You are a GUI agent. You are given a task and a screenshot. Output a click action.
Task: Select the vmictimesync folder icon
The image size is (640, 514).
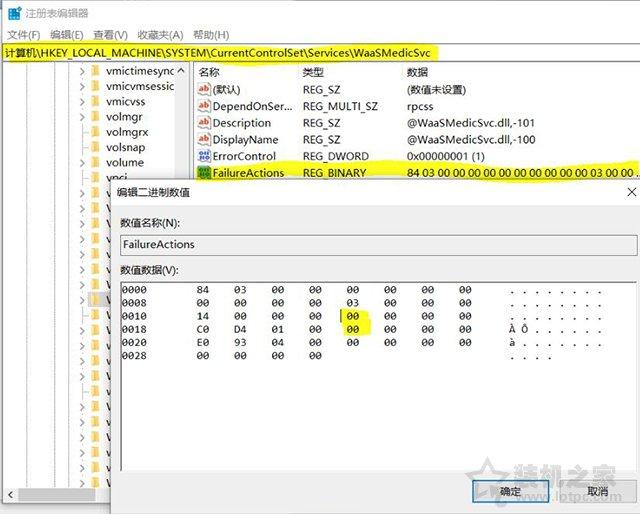click(95, 71)
